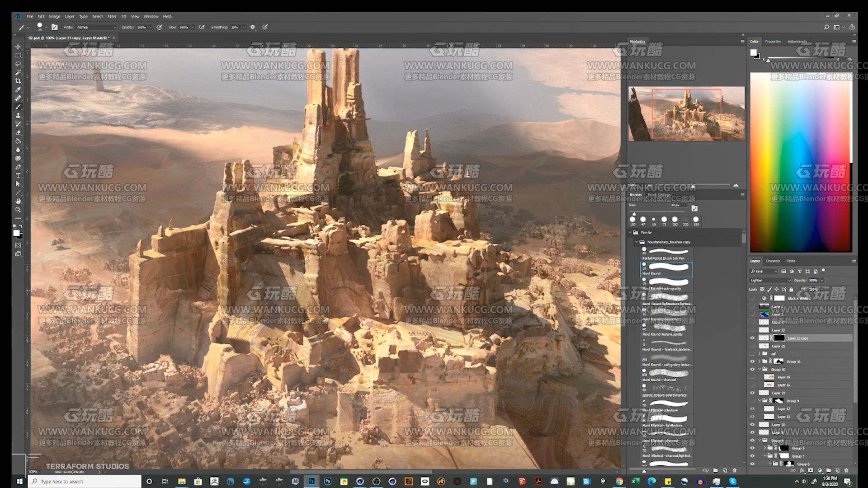Viewport: 868px width, 488px height.
Task: Toggle visibility of Layer 10
Action: pos(753,425)
